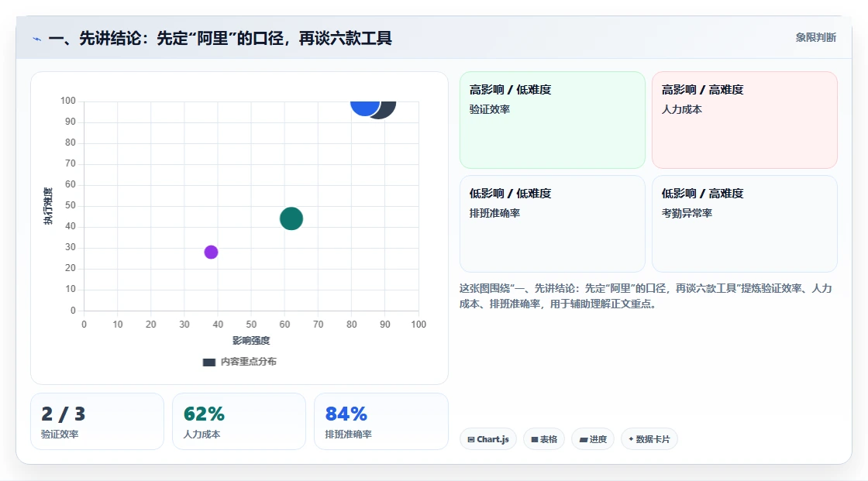Click the description paragraph starting 这张图围绕
The image size is (868, 481).
[x=646, y=296]
